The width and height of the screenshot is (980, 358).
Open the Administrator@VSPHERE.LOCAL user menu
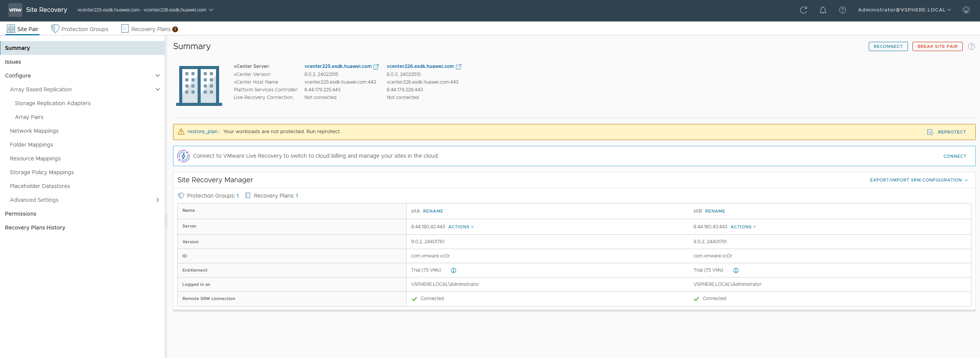pos(904,10)
